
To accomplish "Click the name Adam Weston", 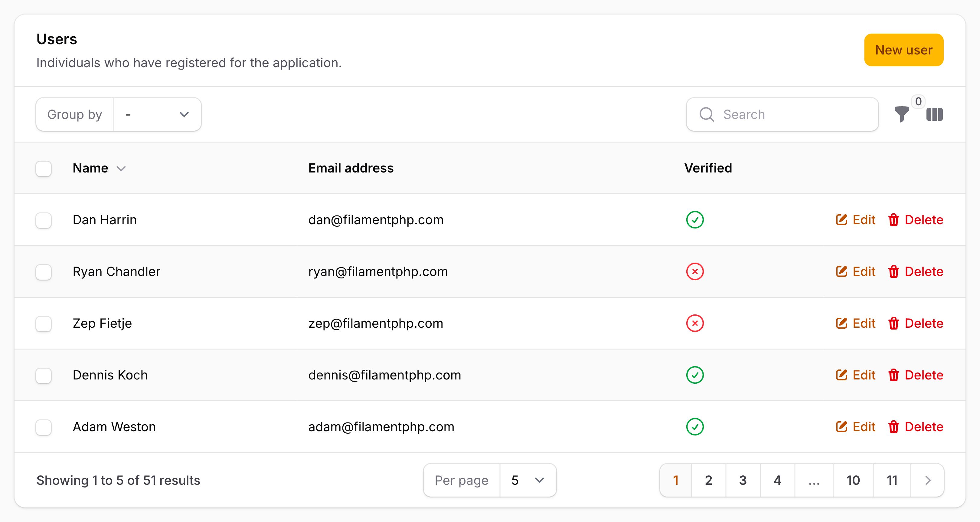I will (114, 427).
